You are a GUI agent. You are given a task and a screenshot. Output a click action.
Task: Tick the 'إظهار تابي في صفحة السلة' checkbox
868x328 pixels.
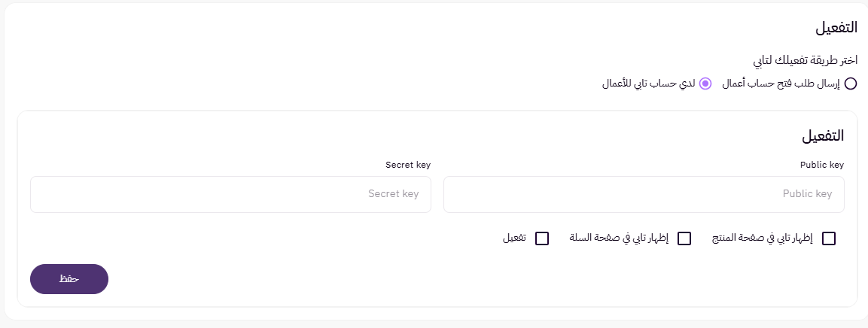[x=684, y=238]
